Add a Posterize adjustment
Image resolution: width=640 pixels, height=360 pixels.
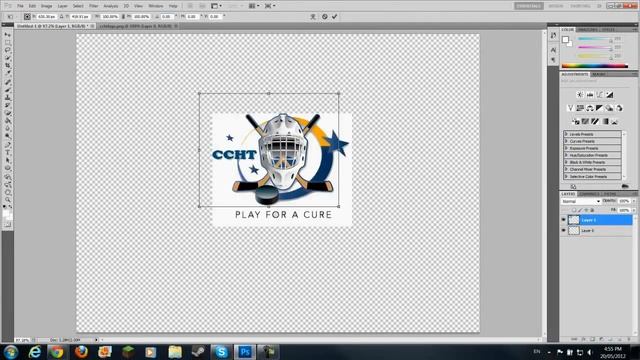tap(585, 122)
